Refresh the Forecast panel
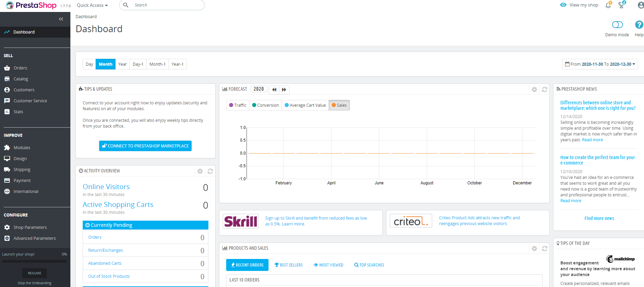 point(545,89)
